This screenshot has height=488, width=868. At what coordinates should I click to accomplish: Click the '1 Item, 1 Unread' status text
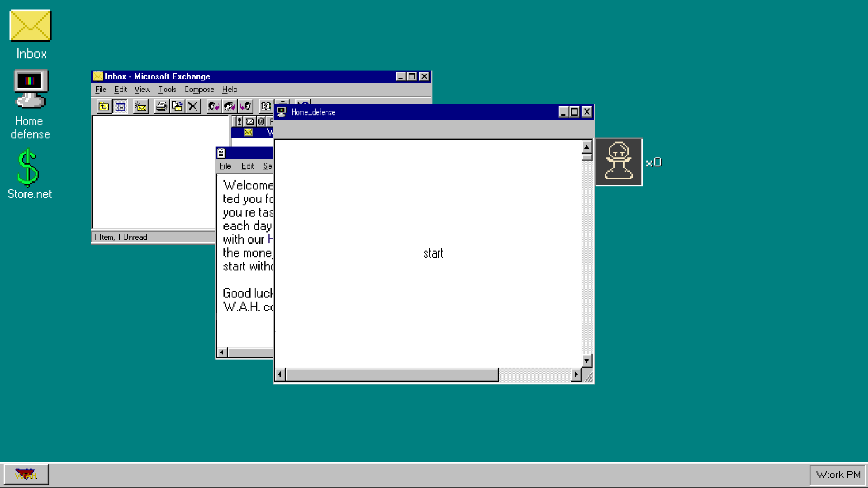point(120,237)
